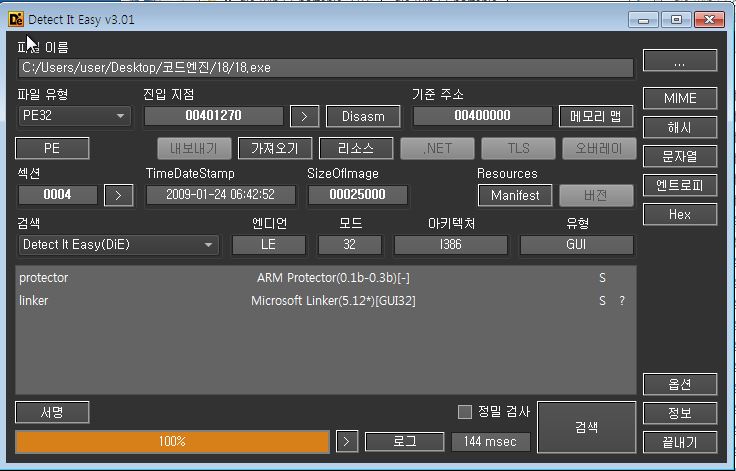The width and height of the screenshot is (736, 471).
Task: Click the endian field LE
Action: (x=268, y=245)
